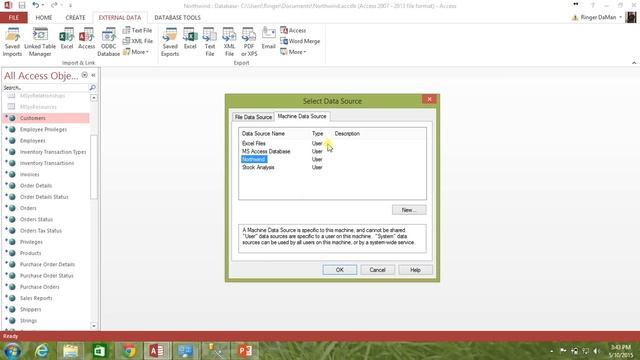This screenshot has width=640, height=360.
Task: Import a Text File
Action: point(138,30)
